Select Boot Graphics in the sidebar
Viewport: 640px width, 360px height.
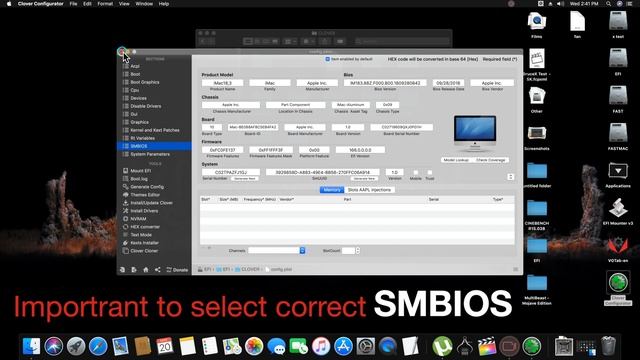tap(144, 82)
